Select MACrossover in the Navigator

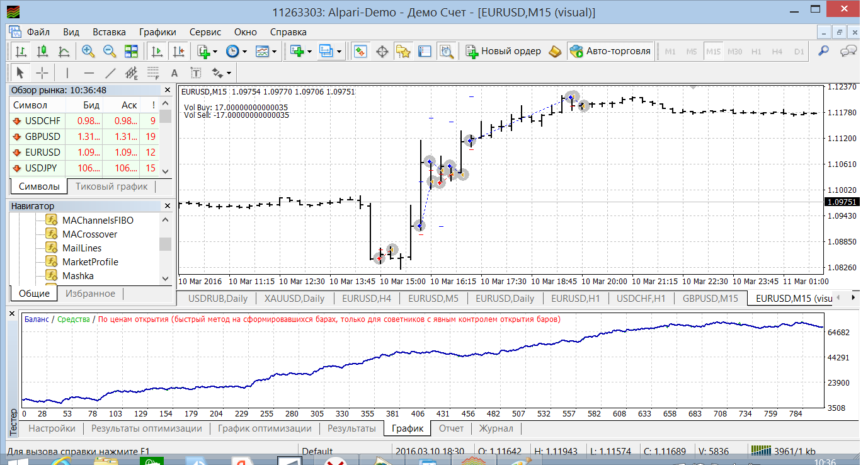click(x=89, y=234)
